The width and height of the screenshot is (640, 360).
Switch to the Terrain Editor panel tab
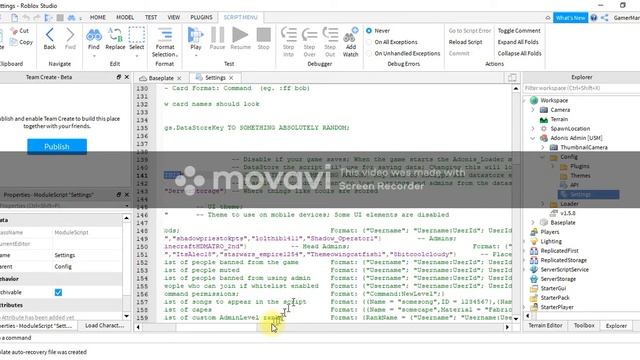pyautogui.click(x=545, y=325)
